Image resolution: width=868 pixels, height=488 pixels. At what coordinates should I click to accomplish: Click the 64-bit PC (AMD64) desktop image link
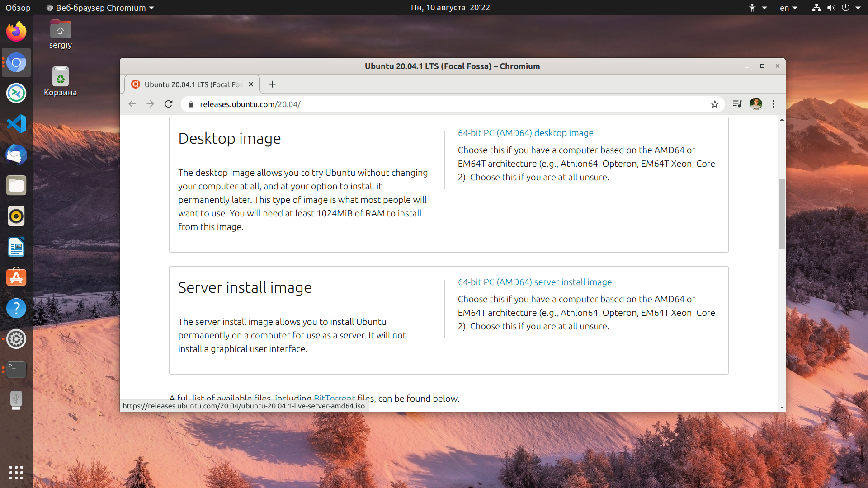pos(525,133)
